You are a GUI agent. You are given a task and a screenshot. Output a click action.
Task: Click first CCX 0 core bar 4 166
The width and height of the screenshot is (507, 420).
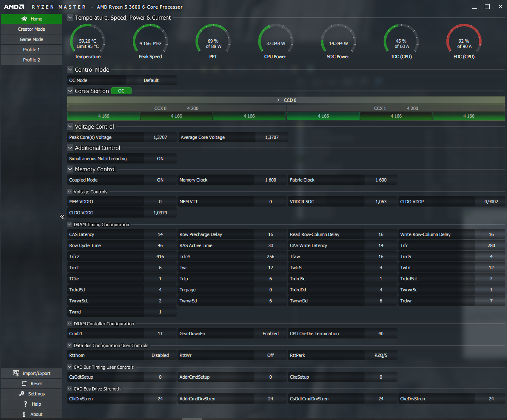pos(104,116)
